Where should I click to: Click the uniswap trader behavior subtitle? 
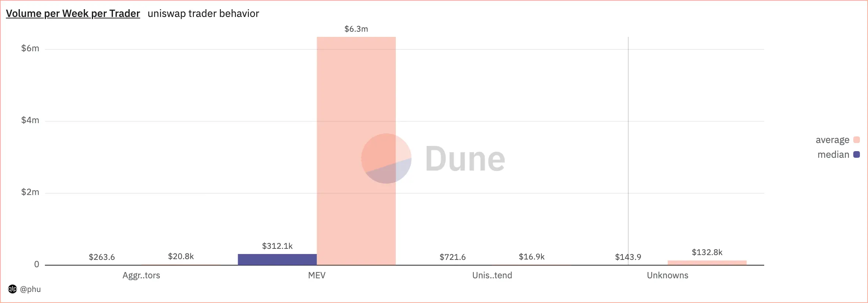(x=203, y=14)
